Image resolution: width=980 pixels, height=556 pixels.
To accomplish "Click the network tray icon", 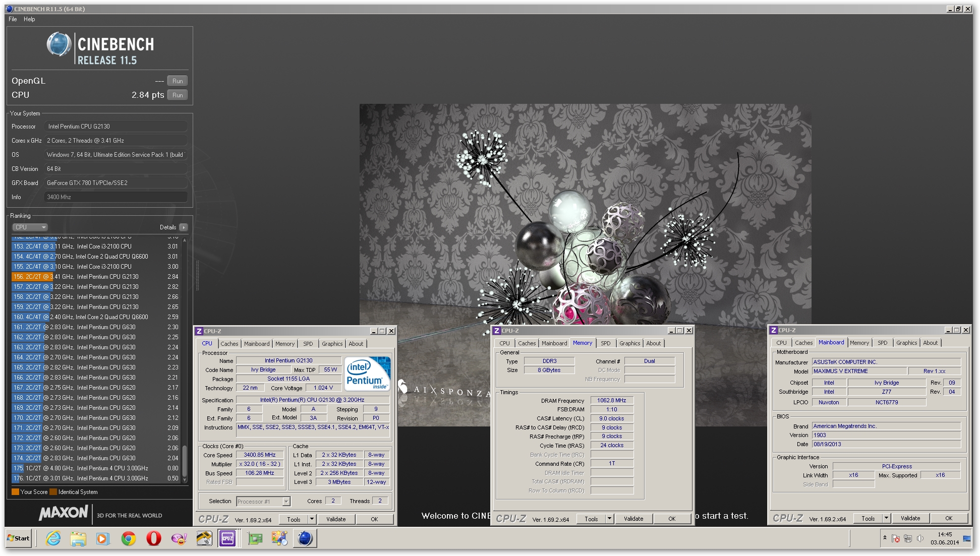I will (x=908, y=538).
